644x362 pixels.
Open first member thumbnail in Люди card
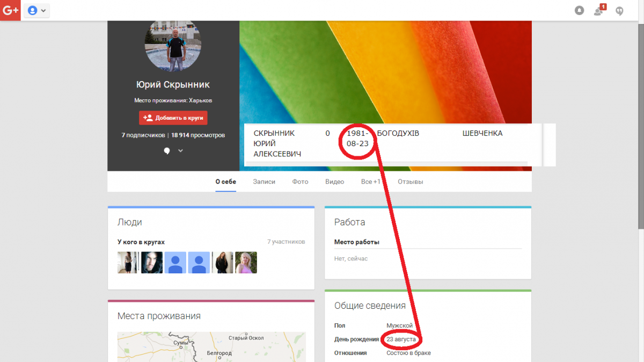pyautogui.click(x=128, y=263)
